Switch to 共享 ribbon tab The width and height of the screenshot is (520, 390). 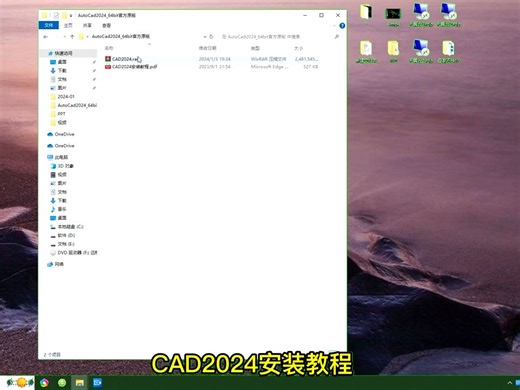tap(87, 25)
